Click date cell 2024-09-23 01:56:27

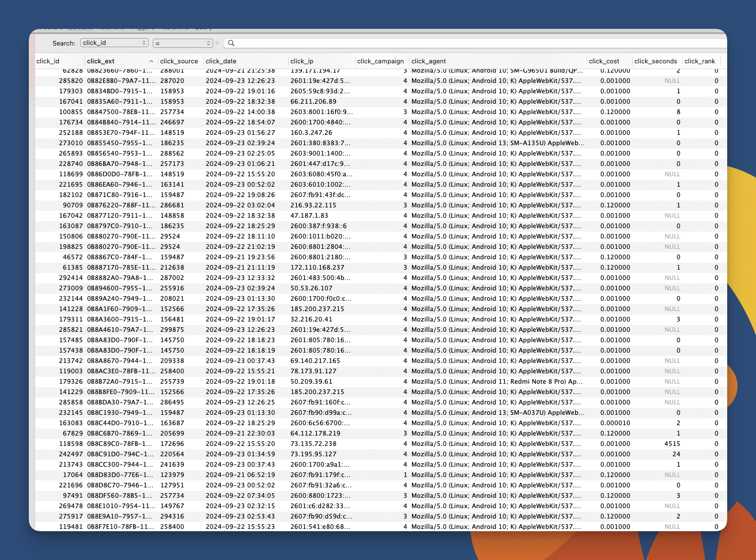[240, 133]
